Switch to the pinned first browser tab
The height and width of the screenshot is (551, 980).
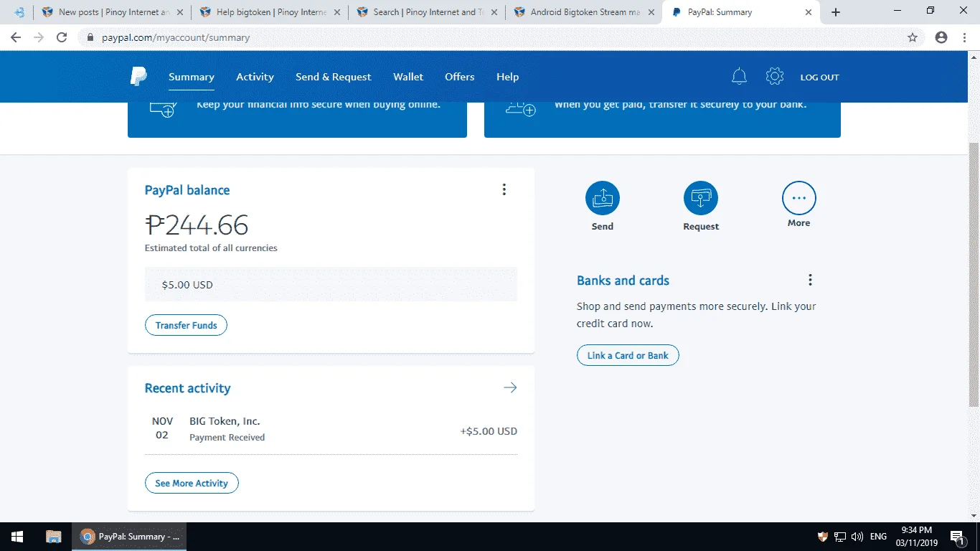19,12
